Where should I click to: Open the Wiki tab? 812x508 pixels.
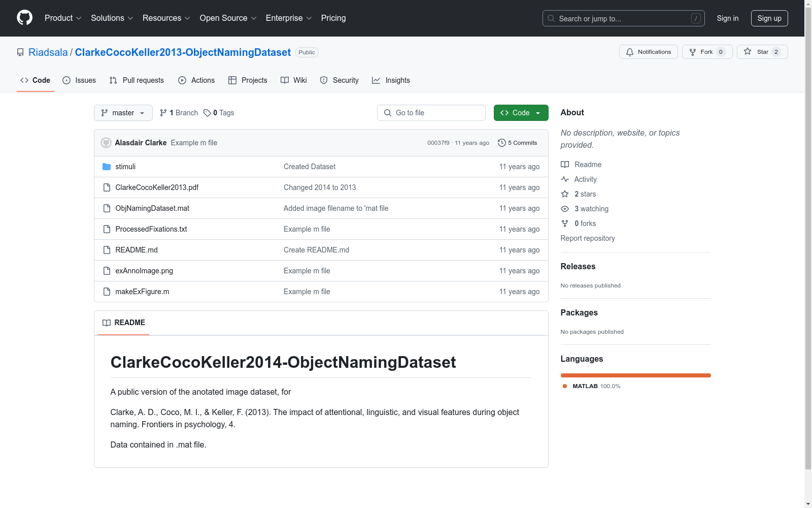[294, 80]
